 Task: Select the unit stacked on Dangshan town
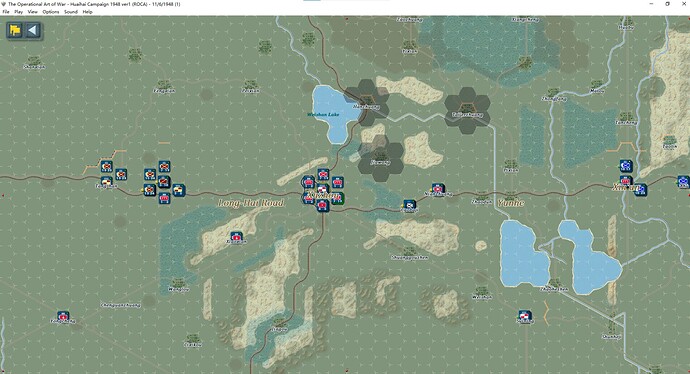106,181
